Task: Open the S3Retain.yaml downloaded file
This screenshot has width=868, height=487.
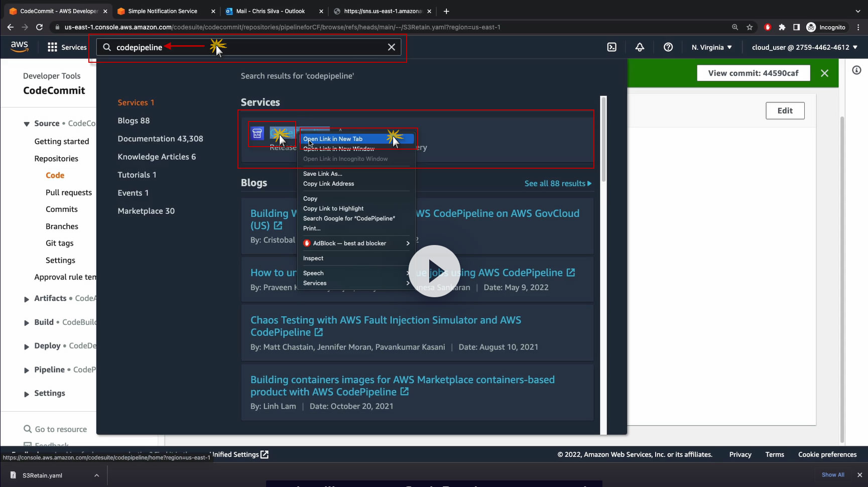Action: point(42,475)
